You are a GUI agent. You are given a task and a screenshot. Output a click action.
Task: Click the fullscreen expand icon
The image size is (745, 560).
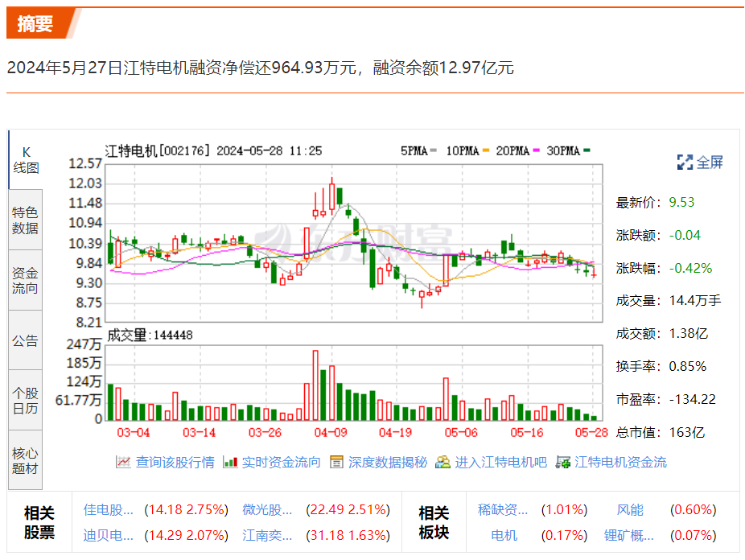[685, 163]
